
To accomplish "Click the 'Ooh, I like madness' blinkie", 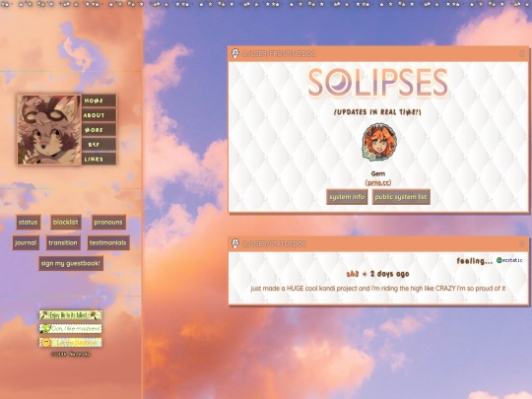I will click(x=71, y=329).
